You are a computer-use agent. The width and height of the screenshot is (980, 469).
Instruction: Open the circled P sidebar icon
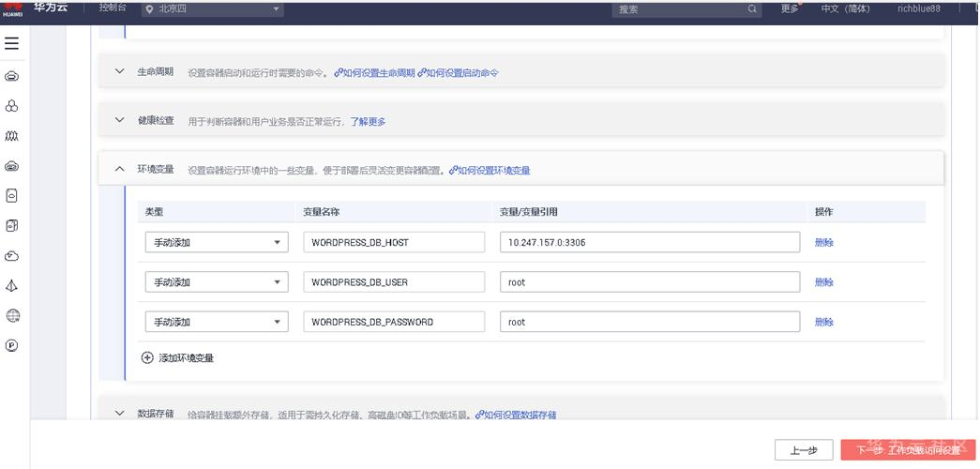pyautogui.click(x=11, y=345)
